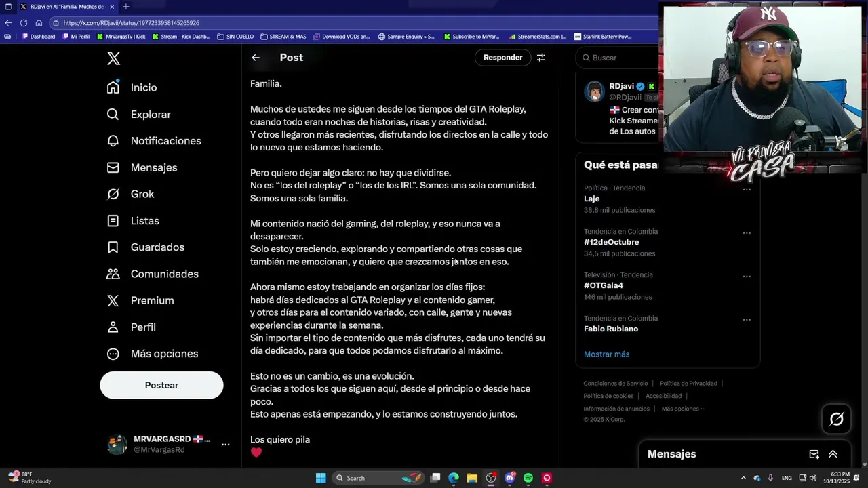Viewport: 868px width, 488px height.
Task: Open the Windows Start menu
Action: 321,478
